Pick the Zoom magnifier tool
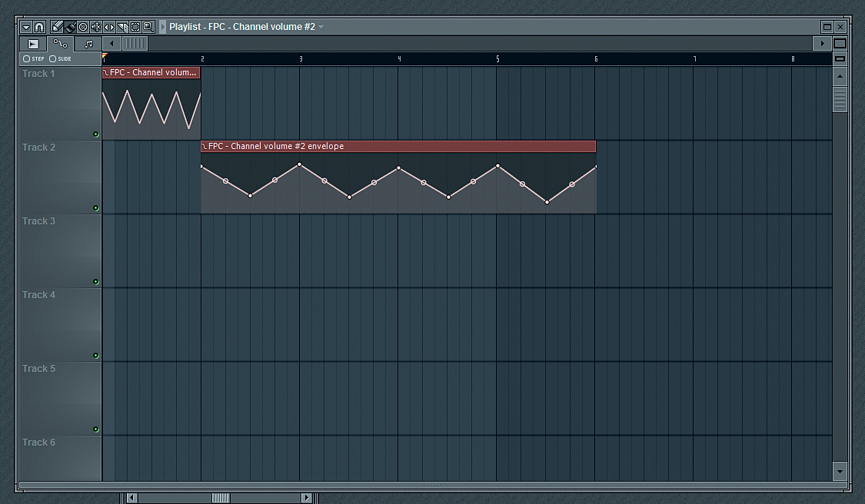The height and width of the screenshot is (504, 865). click(148, 27)
